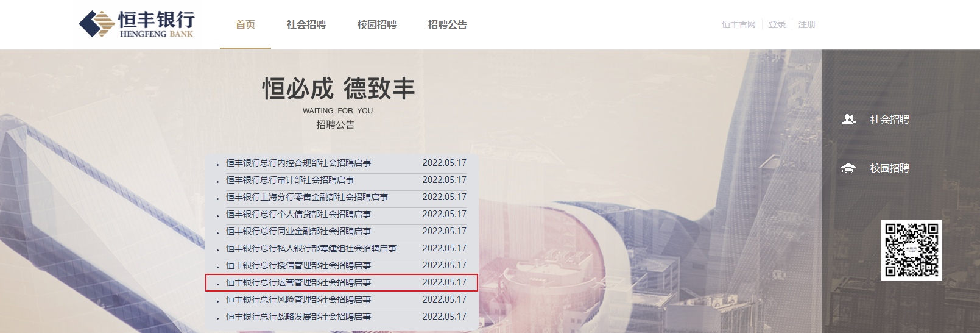Visit the 恒丰官网 link
This screenshot has width=980, height=333.
click(739, 24)
